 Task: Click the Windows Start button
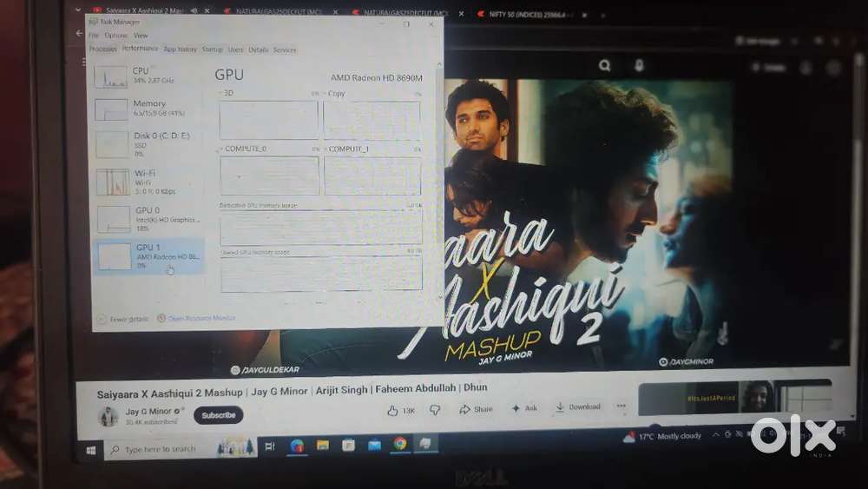coord(91,449)
